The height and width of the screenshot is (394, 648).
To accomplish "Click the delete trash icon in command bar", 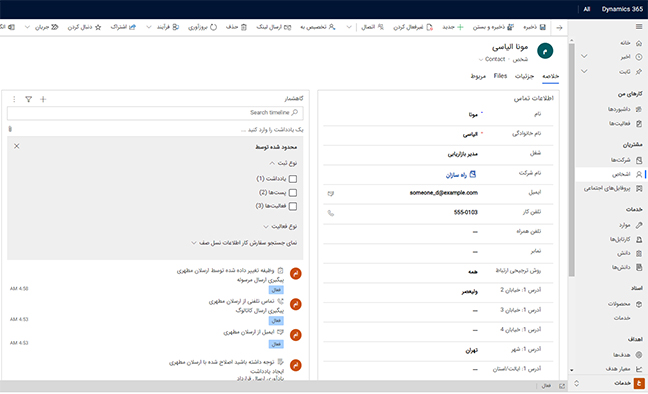I will pyautogui.click(x=244, y=27).
